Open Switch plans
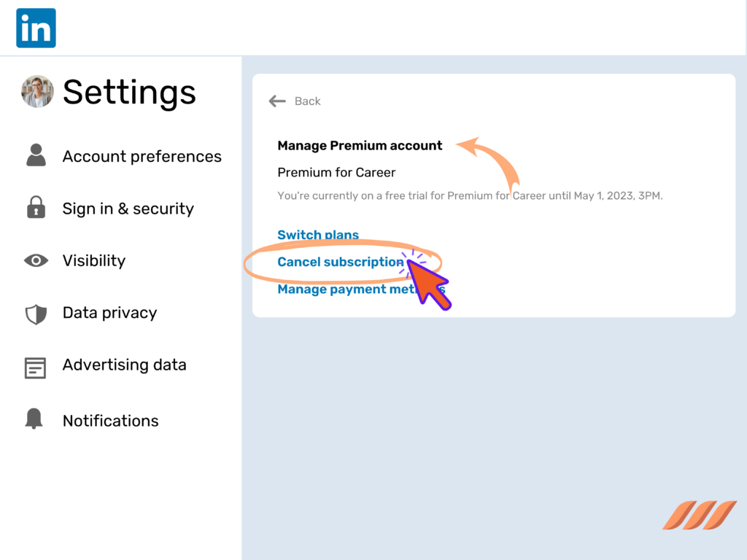This screenshot has height=560, width=747. point(318,235)
